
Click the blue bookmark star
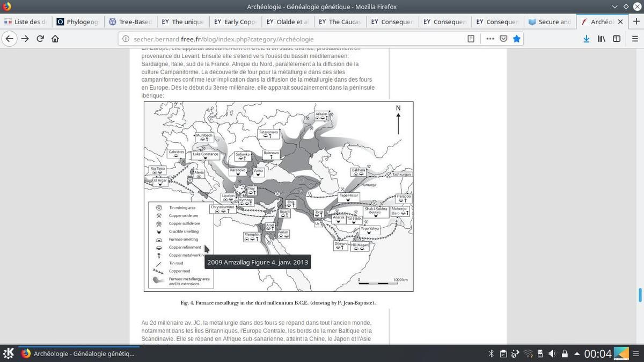[x=516, y=39]
